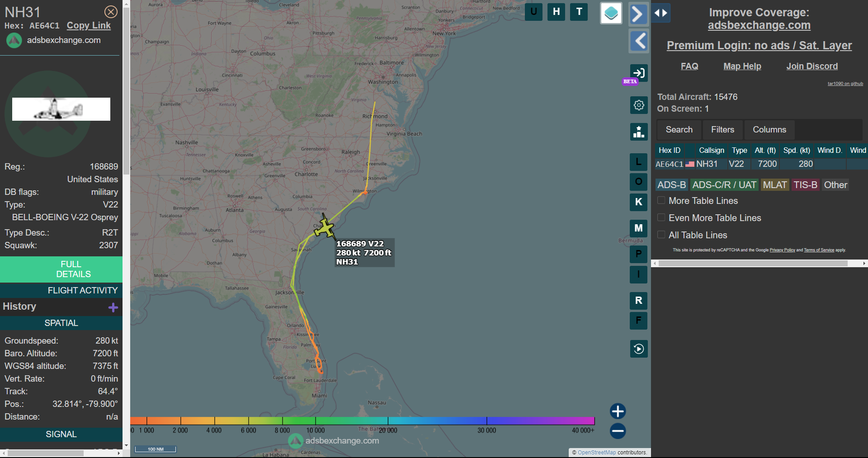Screen dimensions: 868x458
Task: Click the right chevron sidebar button
Action: coord(638,14)
